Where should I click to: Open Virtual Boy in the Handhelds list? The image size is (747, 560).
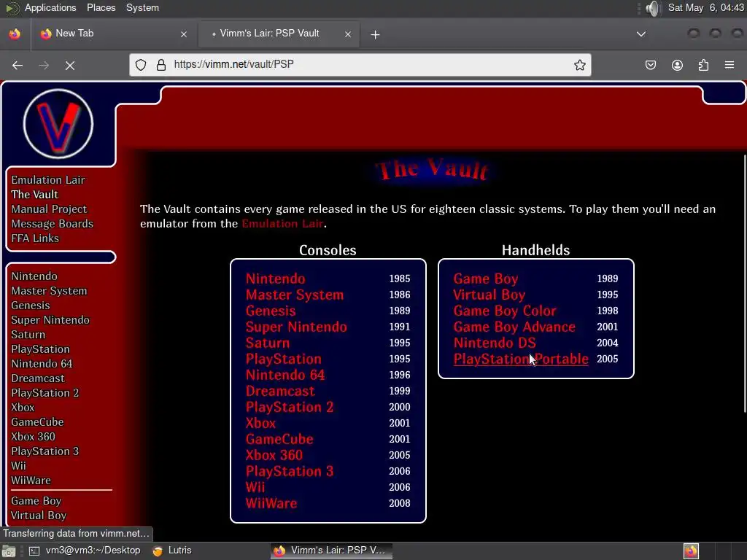point(489,295)
